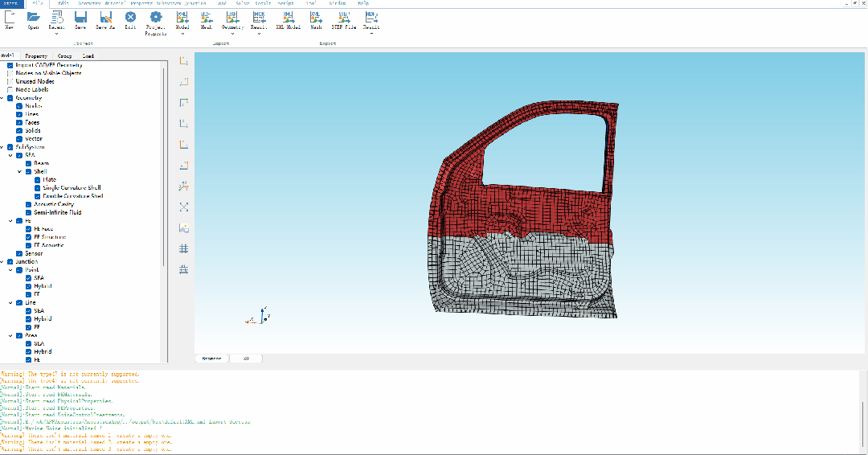Collapse the Shell tree node
The height and width of the screenshot is (455, 868).
click(20, 171)
